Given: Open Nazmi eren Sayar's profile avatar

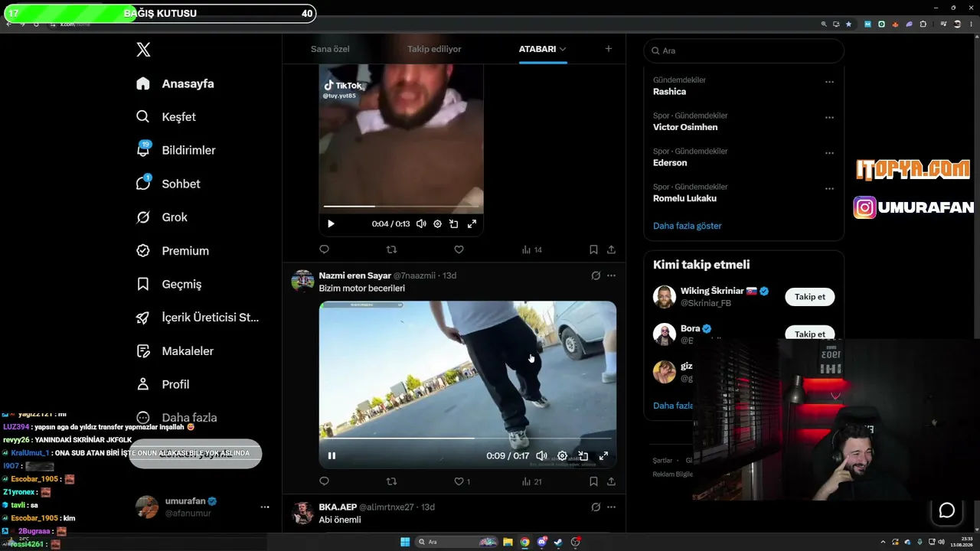Looking at the screenshot, I should 302,281.
